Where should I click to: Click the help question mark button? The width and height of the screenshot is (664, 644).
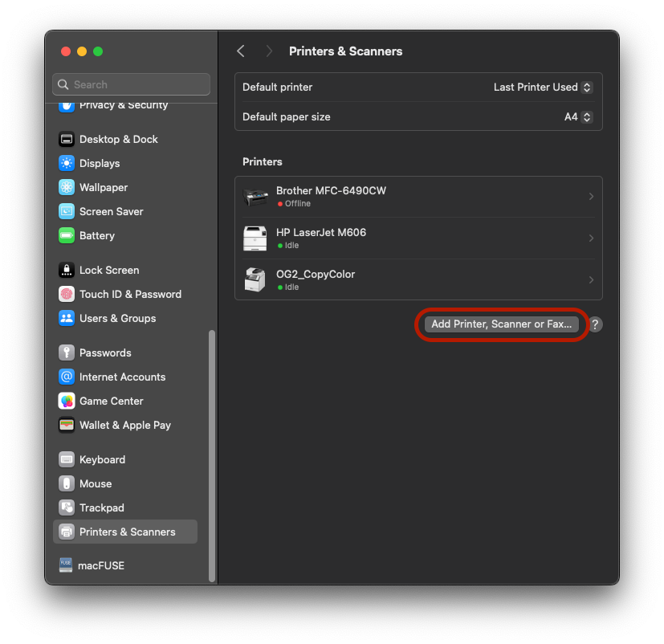[595, 324]
